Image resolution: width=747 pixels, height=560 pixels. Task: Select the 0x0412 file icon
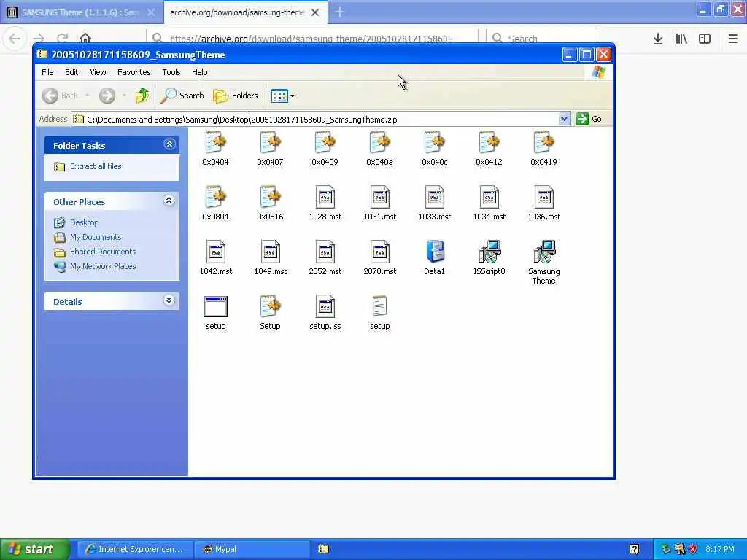(489, 143)
